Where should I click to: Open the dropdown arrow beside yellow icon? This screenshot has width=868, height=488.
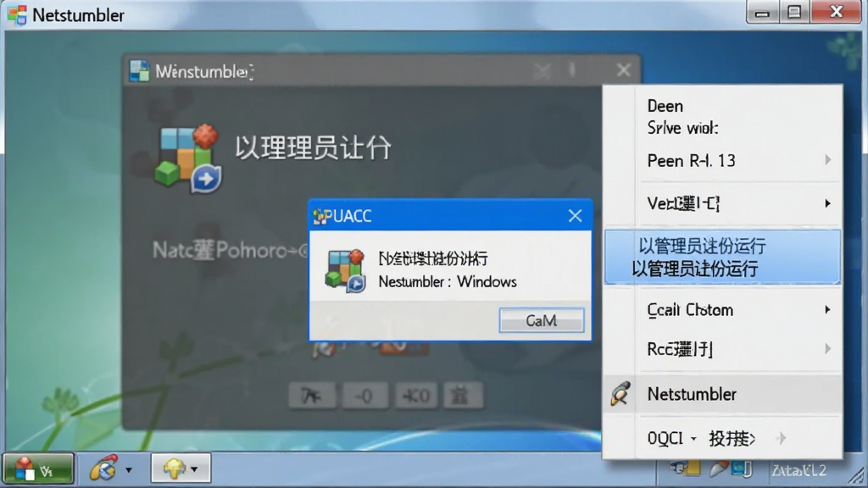tap(194, 469)
